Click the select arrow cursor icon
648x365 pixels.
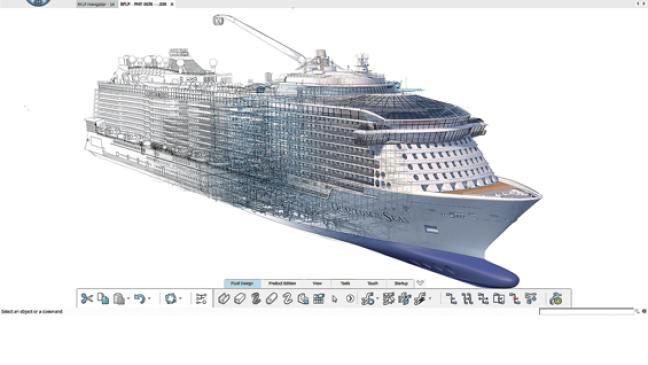point(334,298)
